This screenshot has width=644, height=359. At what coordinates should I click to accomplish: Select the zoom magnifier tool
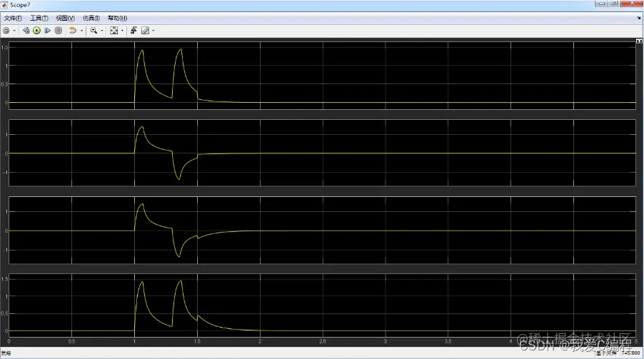point(94,31)
